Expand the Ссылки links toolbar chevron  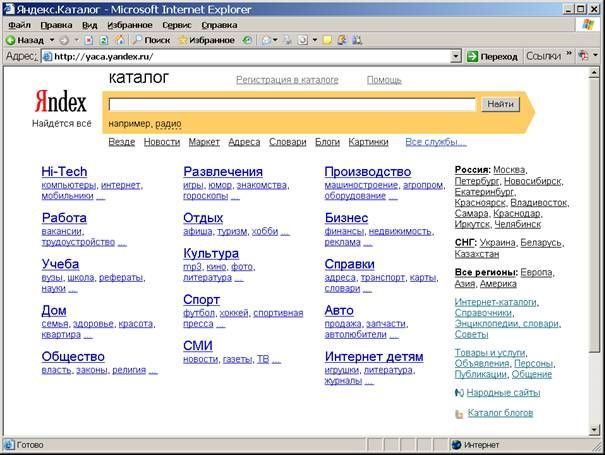click(x=569, y=54)
